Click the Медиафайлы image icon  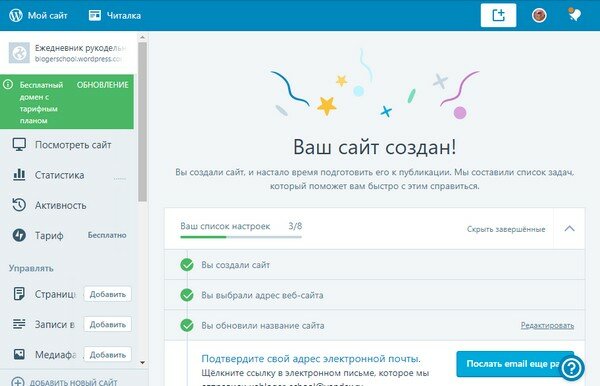(19, 354)
